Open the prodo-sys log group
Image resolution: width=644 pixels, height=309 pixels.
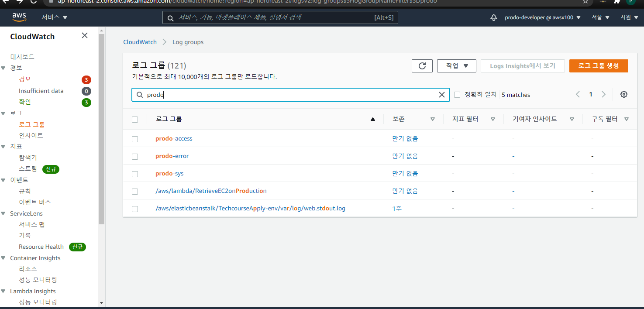[x=169, y=174]
